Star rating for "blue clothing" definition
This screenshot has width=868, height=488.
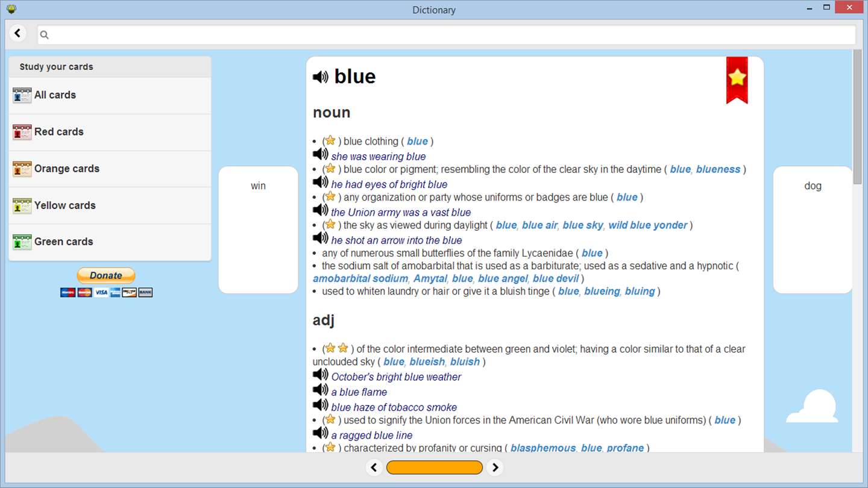pos(330,140)
